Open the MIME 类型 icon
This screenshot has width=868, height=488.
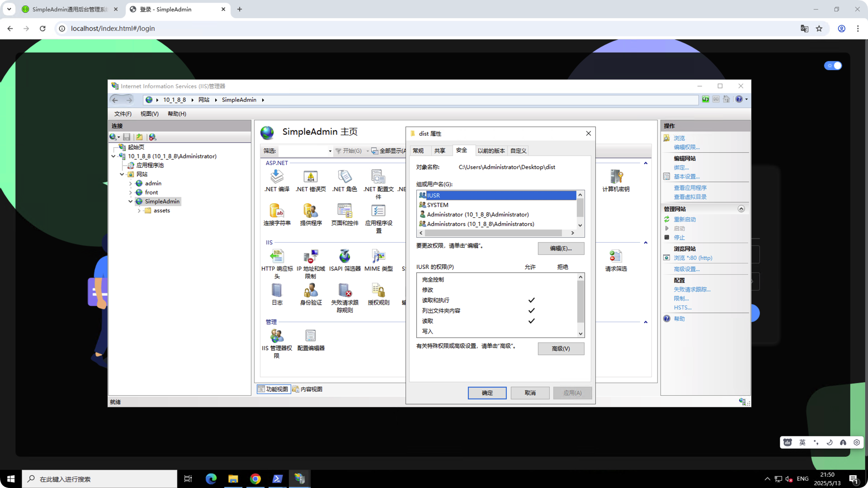pyautogui.click(x=378, y=257)
